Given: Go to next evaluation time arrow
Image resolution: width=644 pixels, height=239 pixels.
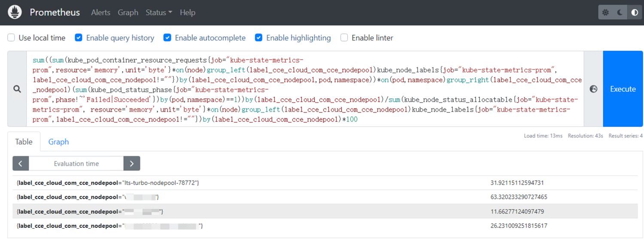Looking at the screenshot, I should pos(132,163).
